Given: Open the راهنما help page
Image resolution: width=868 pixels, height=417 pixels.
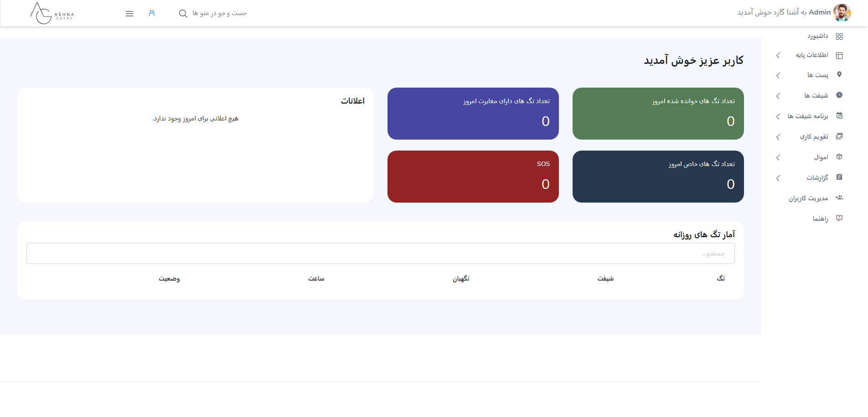Looking at the screenshot, I should tap(821, 219).
